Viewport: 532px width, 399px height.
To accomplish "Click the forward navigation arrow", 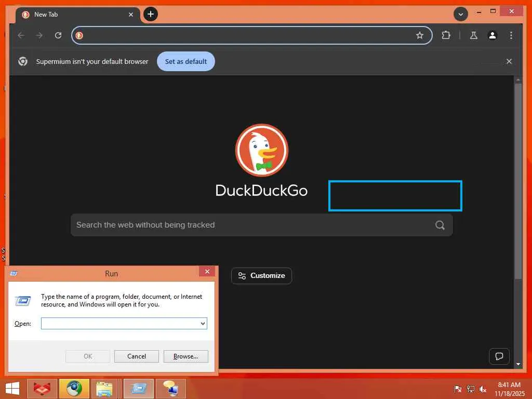I will [x=39, y=35].
